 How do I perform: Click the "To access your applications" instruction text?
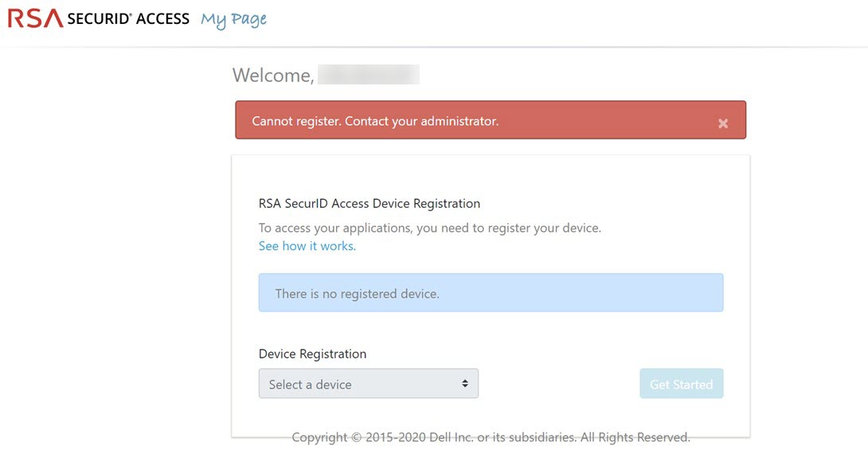pos(342,228)
